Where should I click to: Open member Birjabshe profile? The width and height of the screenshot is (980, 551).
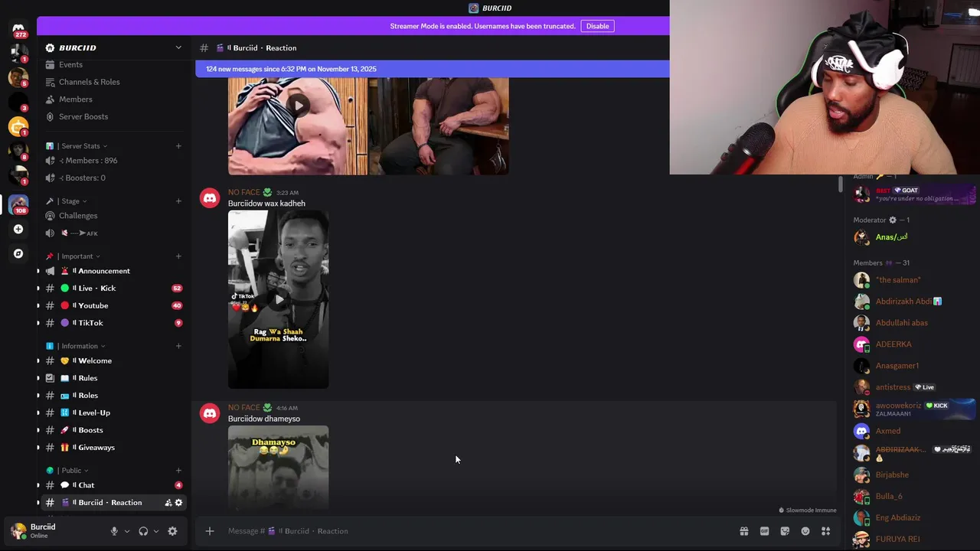click(x=913, y=475)
